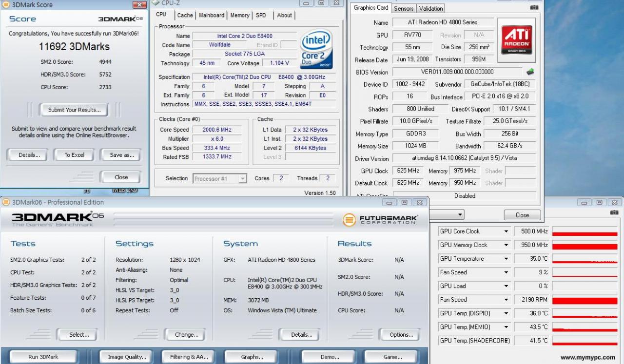Image resolution: width=624 pixels, height=364 pixels.
Task: Close the 3DMark Score dialog with Close button
Action: (x=121, y=177)
